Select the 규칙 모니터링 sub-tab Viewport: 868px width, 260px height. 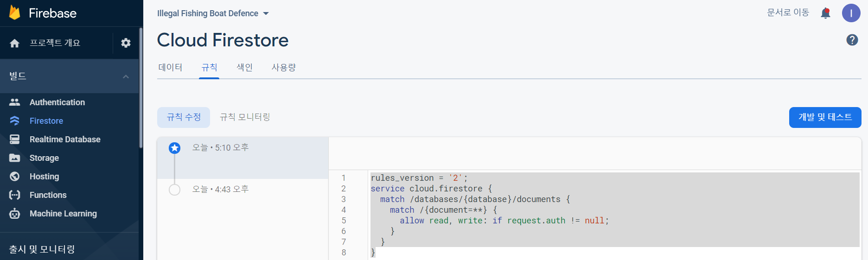click(x=245, y=117)
